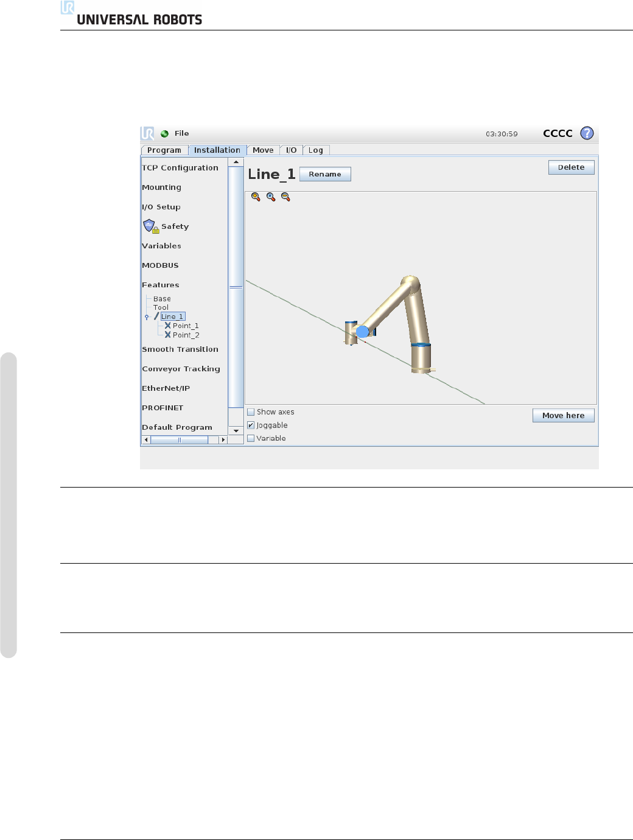Image resolution: width=633 pixels, height=840 pixels.
Task: Click the Safety shield lock icon
Action: coord(150,226)
